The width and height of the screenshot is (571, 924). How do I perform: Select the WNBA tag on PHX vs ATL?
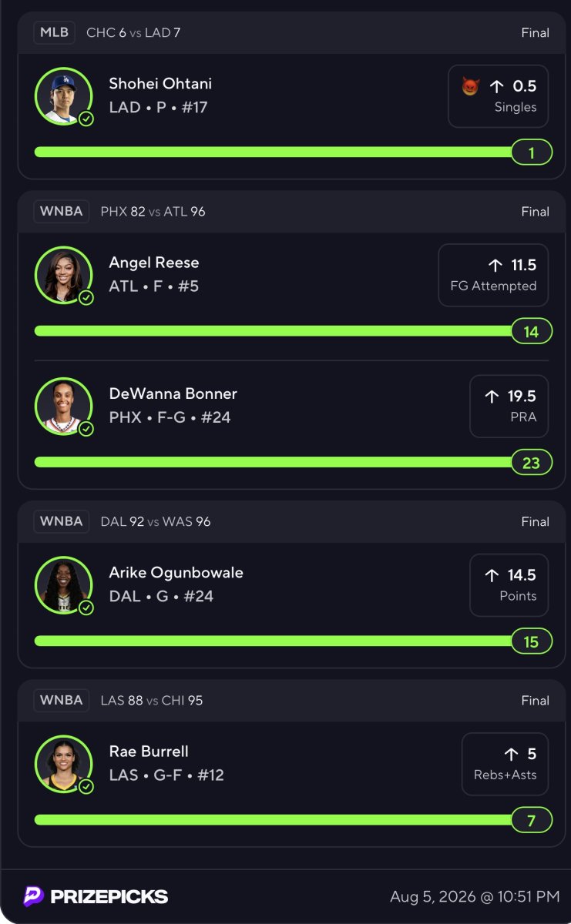(62, 211)
